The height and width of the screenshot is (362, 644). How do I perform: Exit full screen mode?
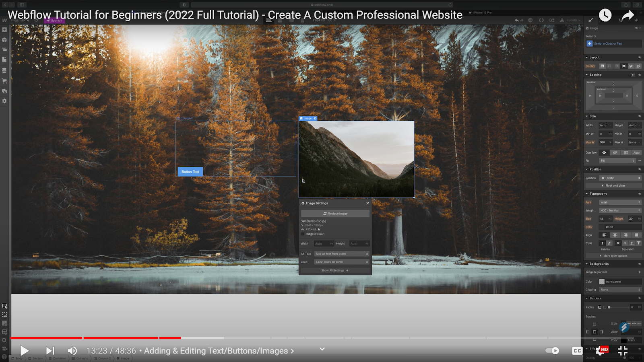click(x=623, y=351)
